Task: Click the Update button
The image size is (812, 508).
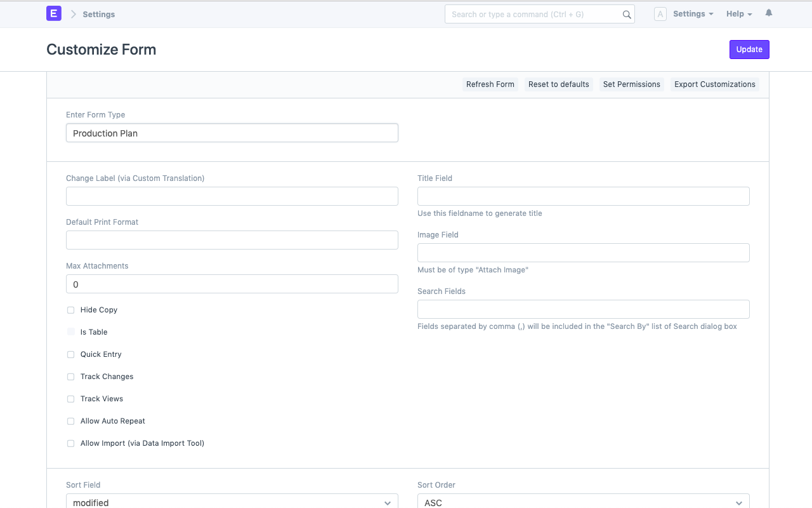Action: [x=749, y=49]
